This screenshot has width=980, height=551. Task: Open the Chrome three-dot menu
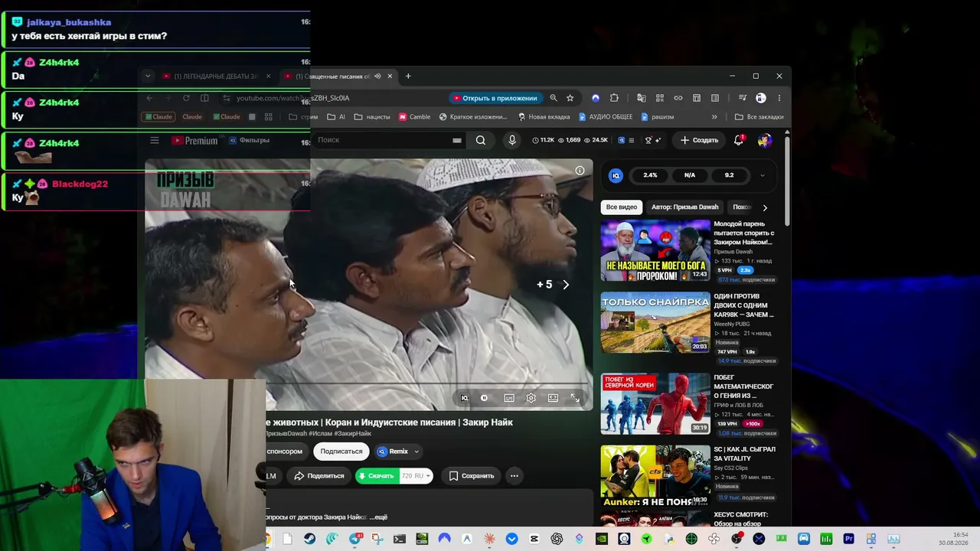pos(779,98)
